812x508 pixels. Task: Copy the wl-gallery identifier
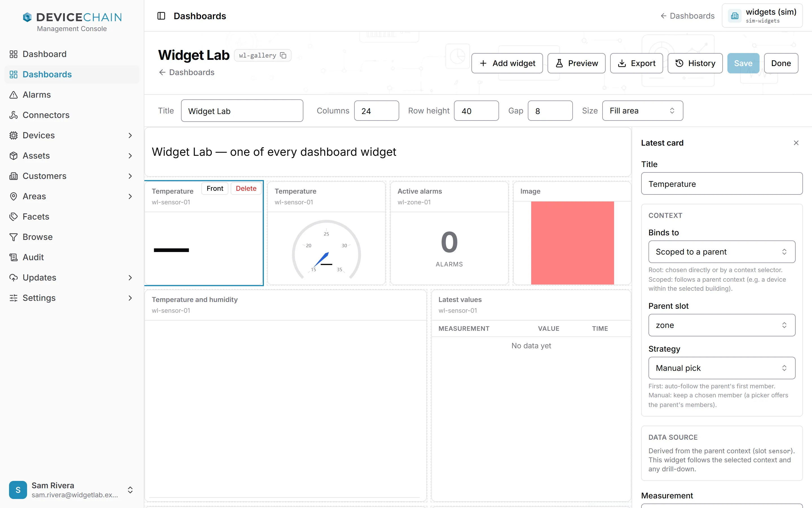[x=283, y=55]
